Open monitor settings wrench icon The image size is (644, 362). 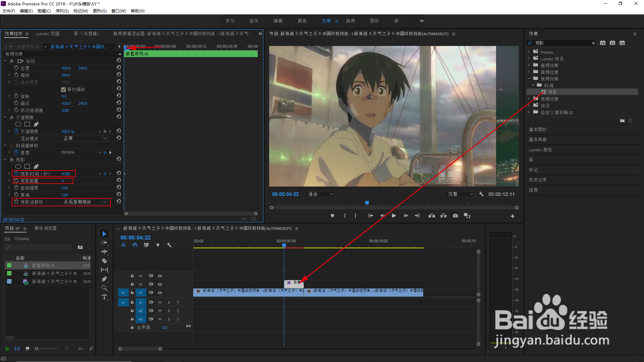pyautogui.click(x=481, y=194)
